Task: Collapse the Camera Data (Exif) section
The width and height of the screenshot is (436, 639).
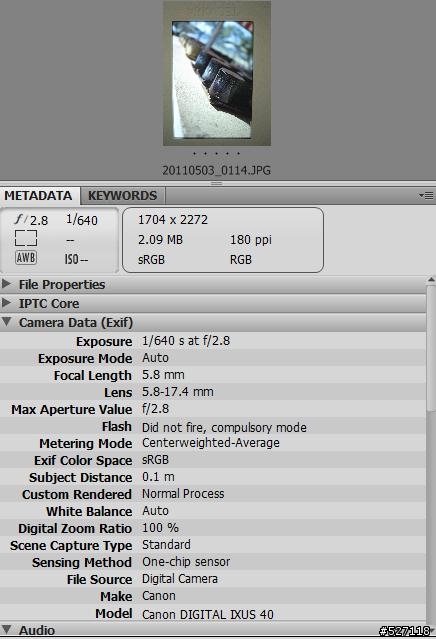Action: [7, 322]
